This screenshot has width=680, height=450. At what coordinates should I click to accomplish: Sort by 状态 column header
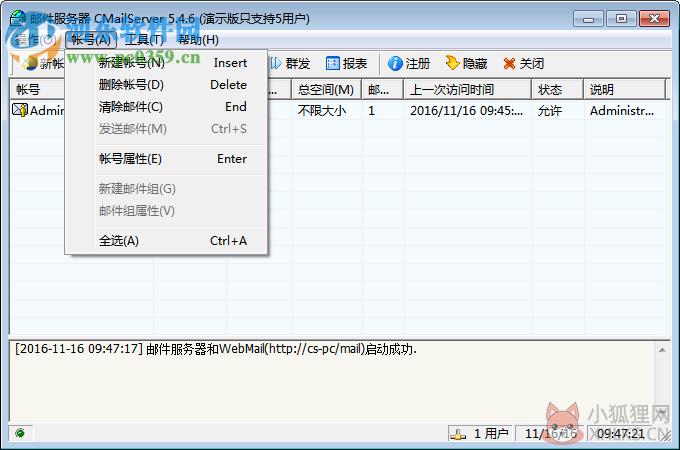point(557,90)
